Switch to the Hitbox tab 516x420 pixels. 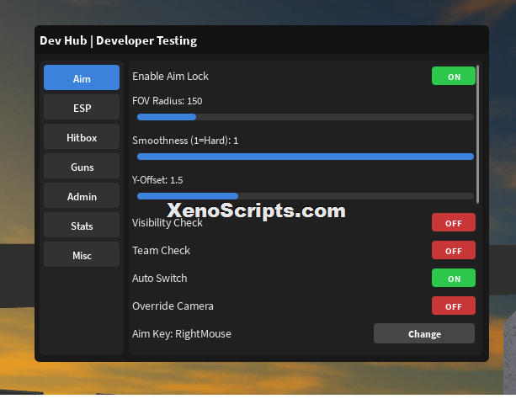[82, 136]
